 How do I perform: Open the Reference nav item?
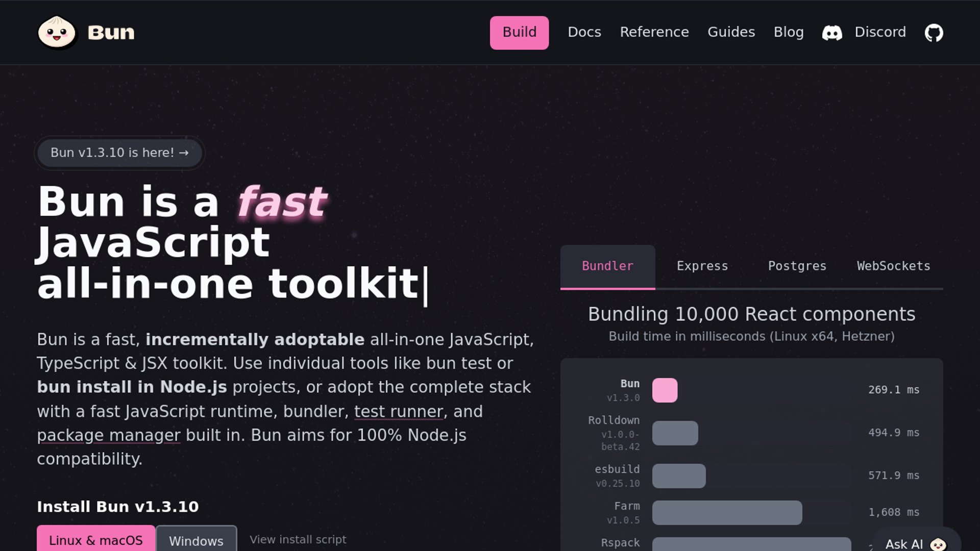tap(654, 32)
